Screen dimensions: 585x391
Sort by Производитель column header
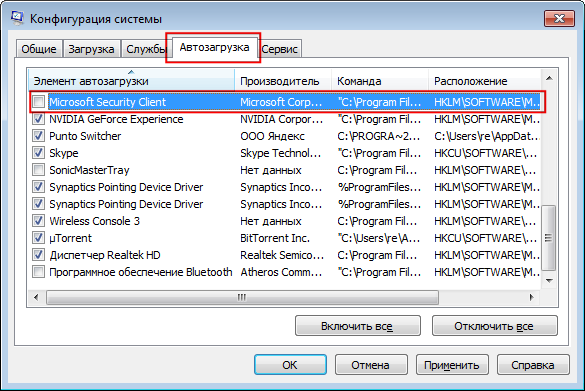(283, 81)
